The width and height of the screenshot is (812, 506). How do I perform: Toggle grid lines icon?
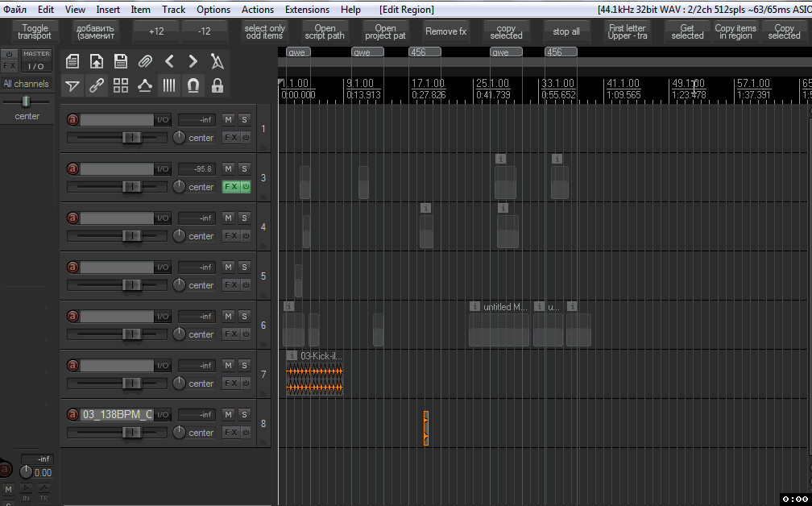point(169,85)
